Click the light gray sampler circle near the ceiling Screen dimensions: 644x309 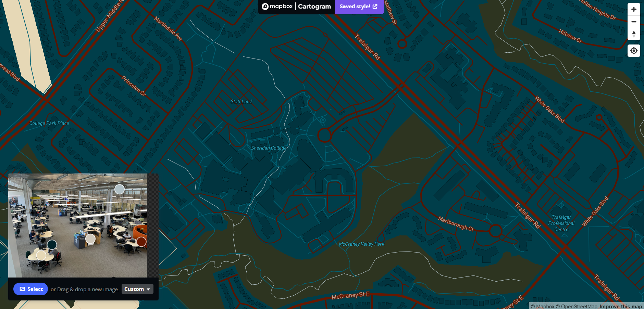click(x=119, y=189)
